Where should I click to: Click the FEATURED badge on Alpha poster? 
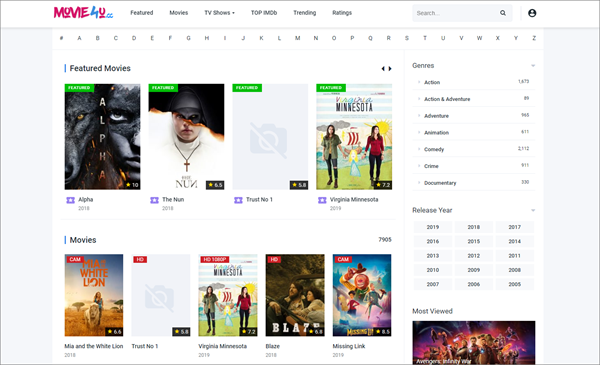pyautogui.click(x=79, y=88)
